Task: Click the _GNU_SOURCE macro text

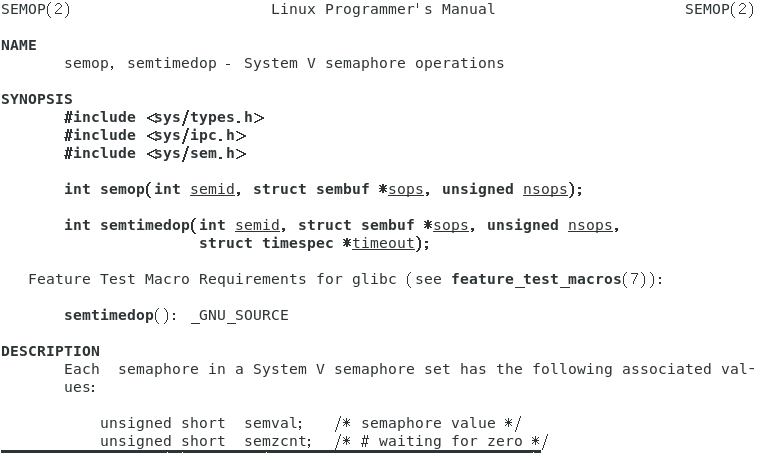Action: click(x=239, y=315)
